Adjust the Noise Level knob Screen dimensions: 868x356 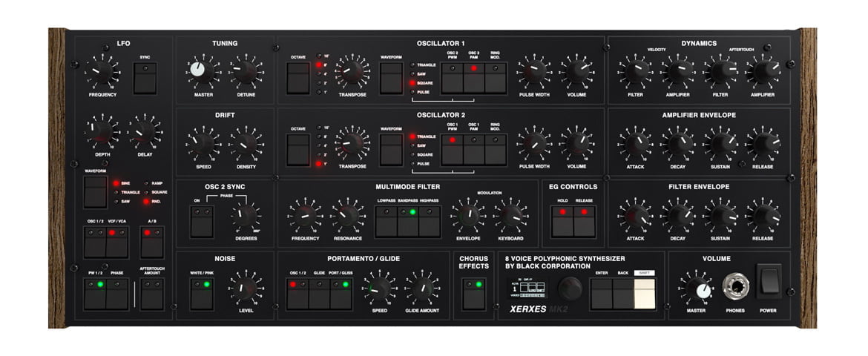[246, 288]
